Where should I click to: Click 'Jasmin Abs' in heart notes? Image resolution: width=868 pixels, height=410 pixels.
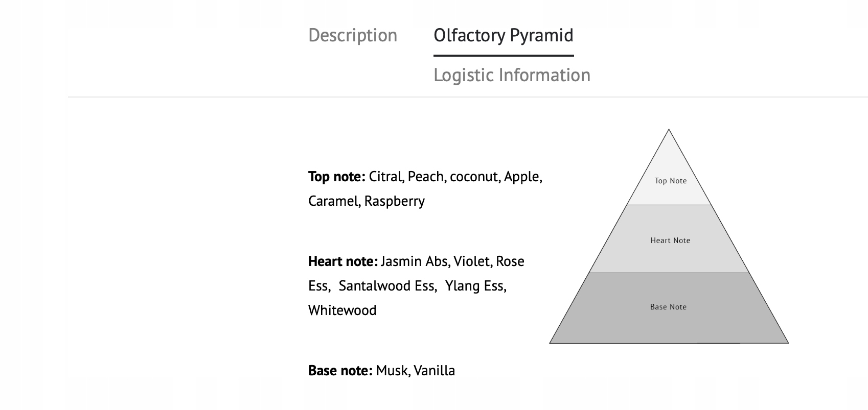(x=415, y=261)
